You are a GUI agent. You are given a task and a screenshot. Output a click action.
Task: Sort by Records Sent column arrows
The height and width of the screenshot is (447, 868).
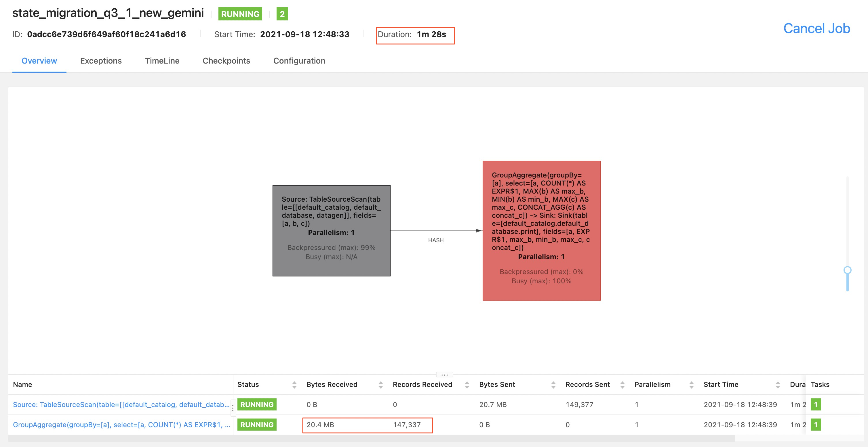click(622, 385)
